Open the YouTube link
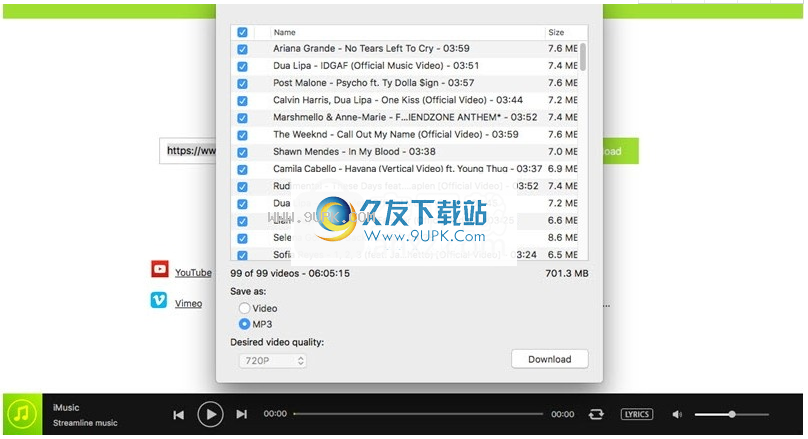 (x=193, y=273)
